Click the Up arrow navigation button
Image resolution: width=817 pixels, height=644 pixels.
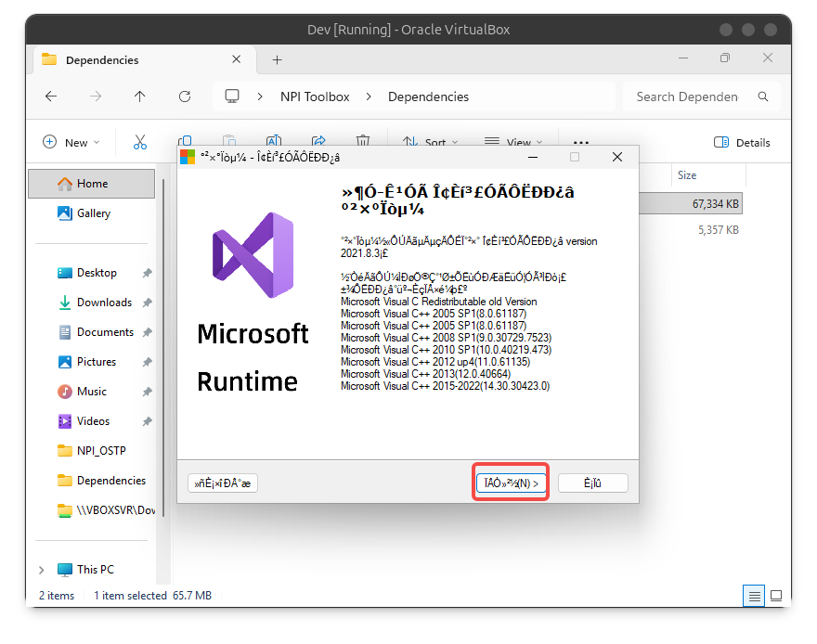point(139,97)
